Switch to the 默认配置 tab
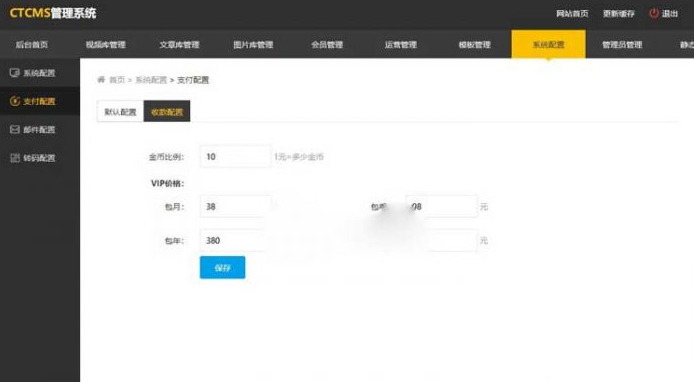 (120, 112)
